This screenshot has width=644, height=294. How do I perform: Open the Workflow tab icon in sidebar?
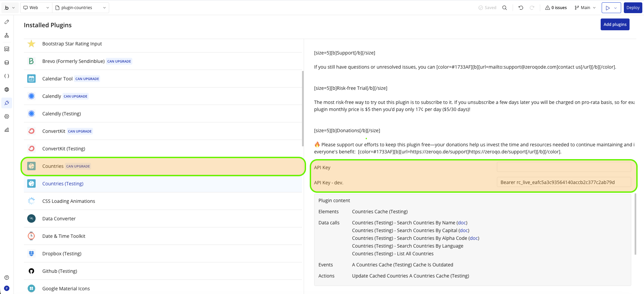7,35
